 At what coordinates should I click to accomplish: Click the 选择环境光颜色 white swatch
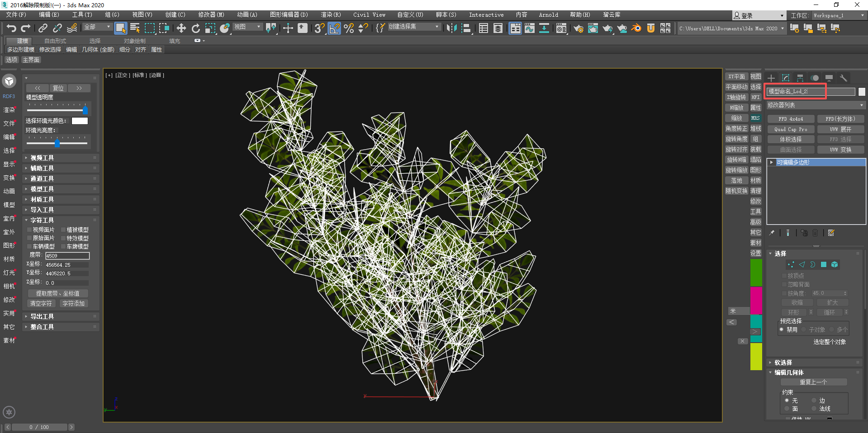(x=80, y=121)
